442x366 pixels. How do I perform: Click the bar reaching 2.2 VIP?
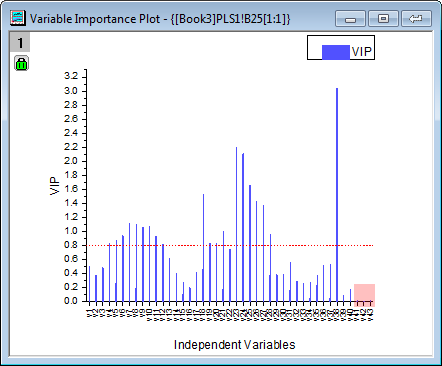pyautogui.click(x=237, y=224)
